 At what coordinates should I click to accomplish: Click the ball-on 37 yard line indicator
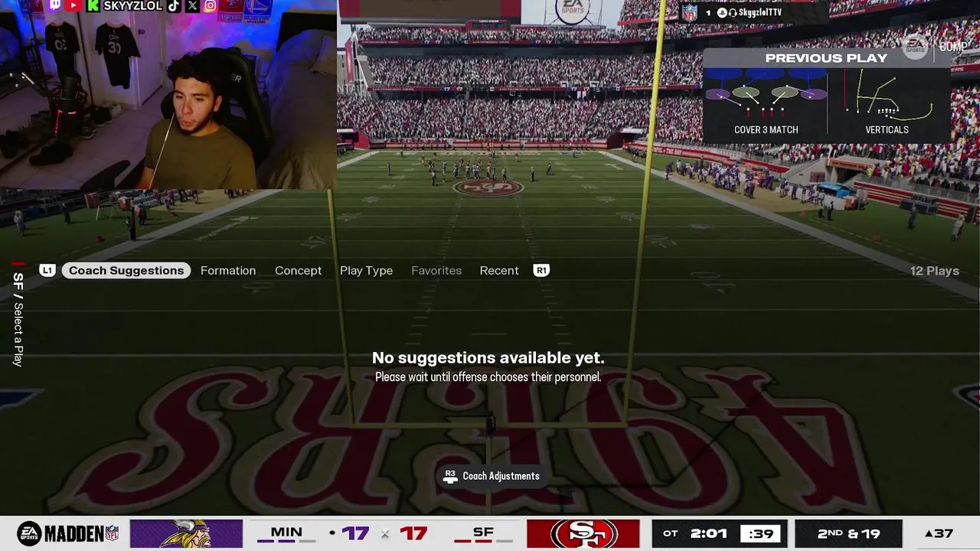[939, 533]
